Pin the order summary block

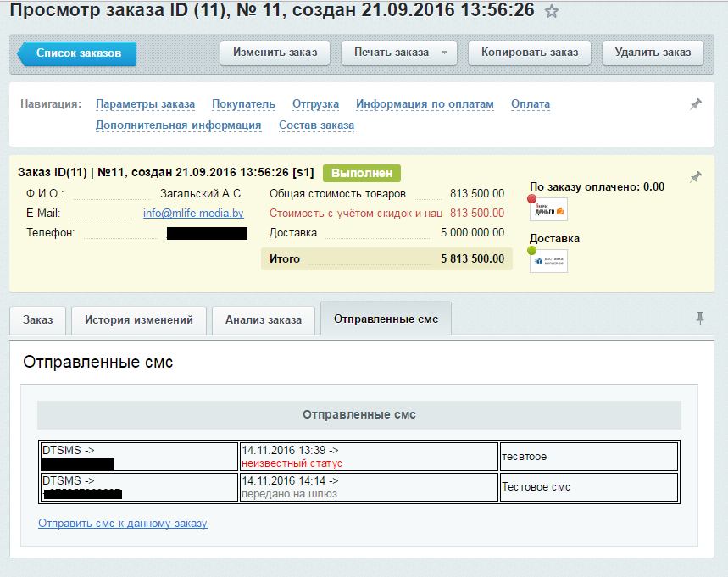pyautogui.click(x=696, y=177)
